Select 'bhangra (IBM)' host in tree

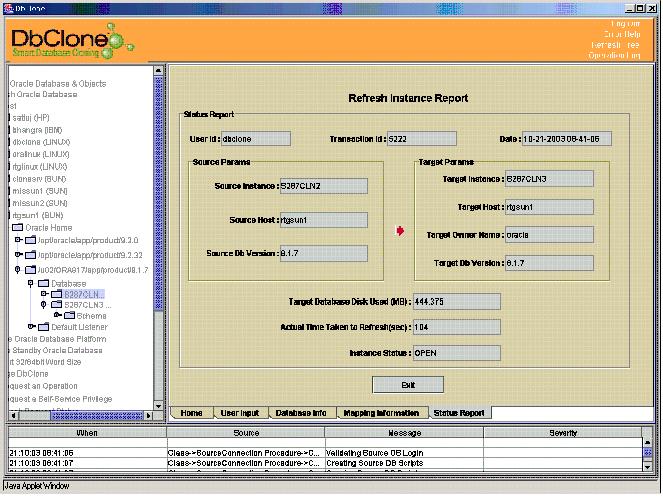click(x=37, y=130)
